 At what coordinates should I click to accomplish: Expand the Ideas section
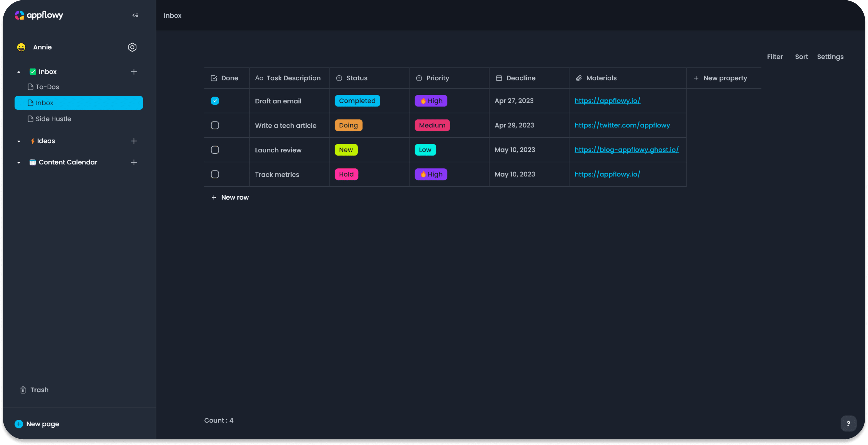(x=19, y=141)
